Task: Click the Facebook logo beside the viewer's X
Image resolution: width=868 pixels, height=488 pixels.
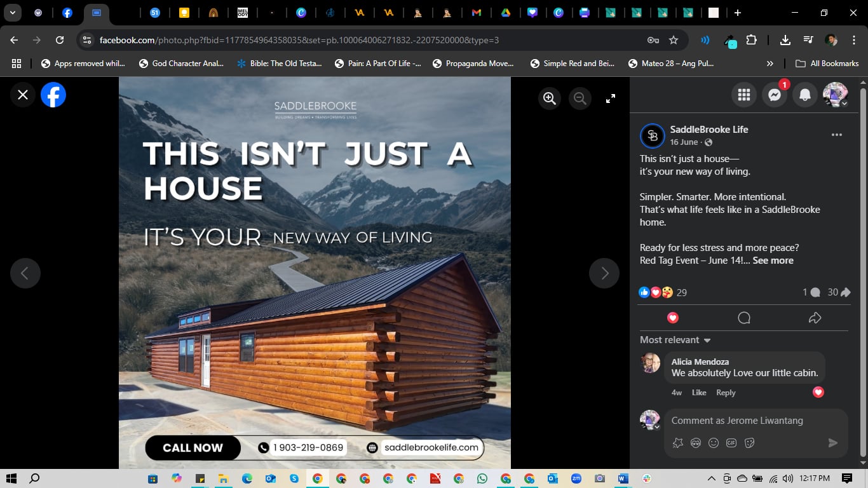Action: coord(53,95)
